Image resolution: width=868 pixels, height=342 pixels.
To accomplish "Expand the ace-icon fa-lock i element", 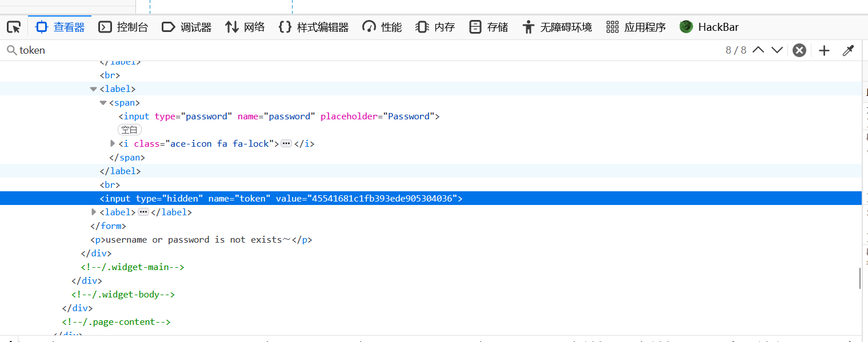I will [x=113, y=143].
